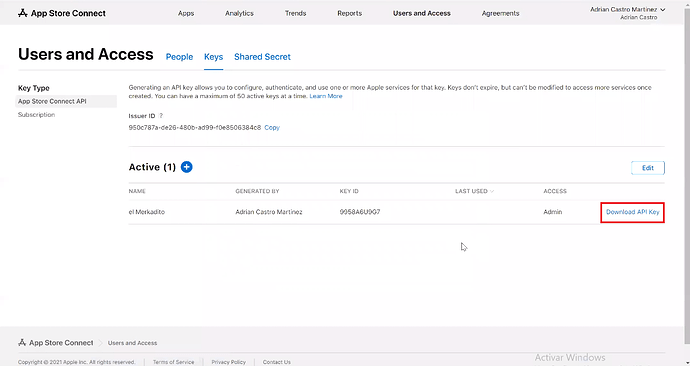Image resolution: width=690 pixels, height=366 pixels.
Task: Switch to the Keys tab
Action: tap(213, 57)
